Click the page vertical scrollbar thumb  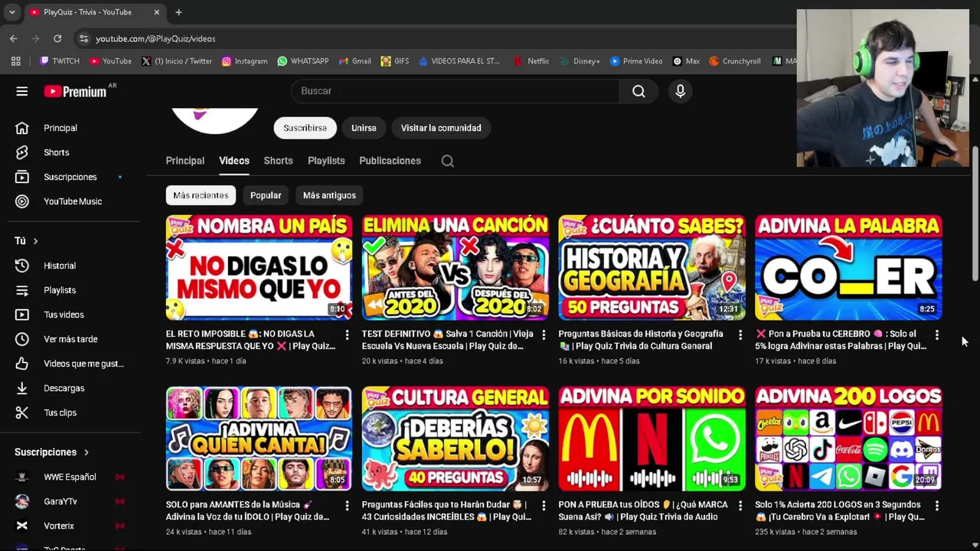click(975, 214)
